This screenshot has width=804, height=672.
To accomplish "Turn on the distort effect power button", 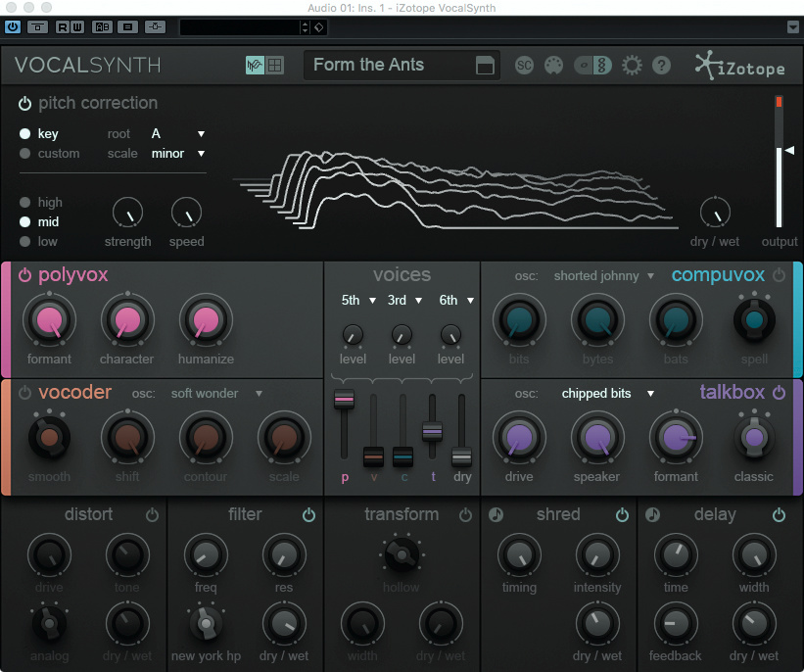I will tap(152, 514).
